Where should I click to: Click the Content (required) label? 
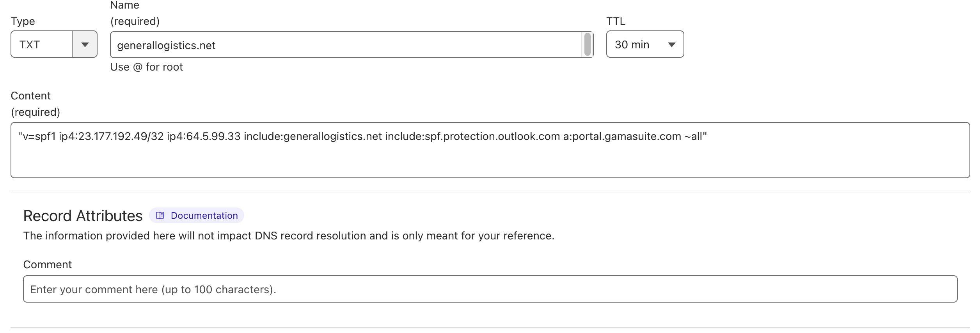tap(36, 104)
